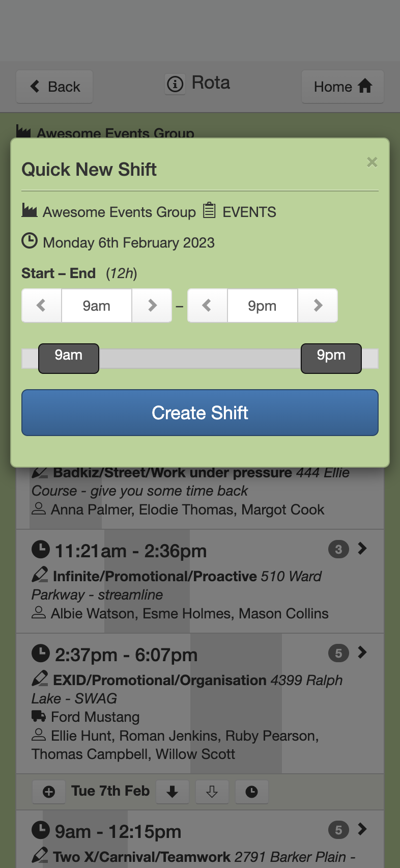Click outlined down arrow icon by Tue 7th Feb
400x868 pixels.
[x=212, y=792]
